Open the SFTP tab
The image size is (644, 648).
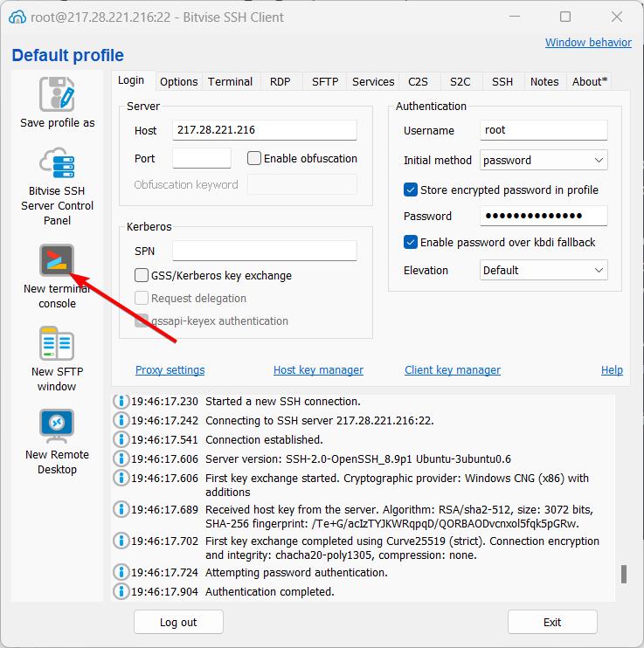pyautogui.click(x=325, y=81)
